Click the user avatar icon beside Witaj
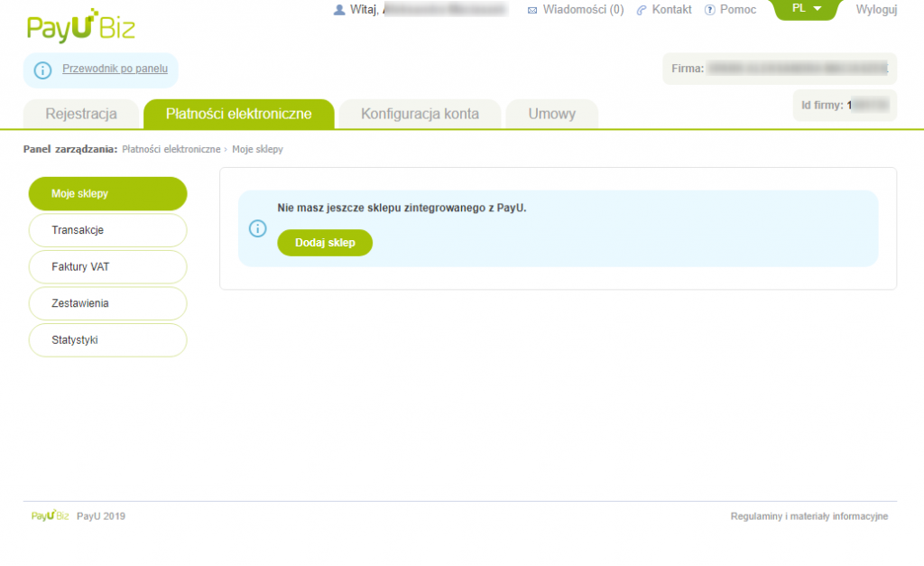 (x=339, y=10)
